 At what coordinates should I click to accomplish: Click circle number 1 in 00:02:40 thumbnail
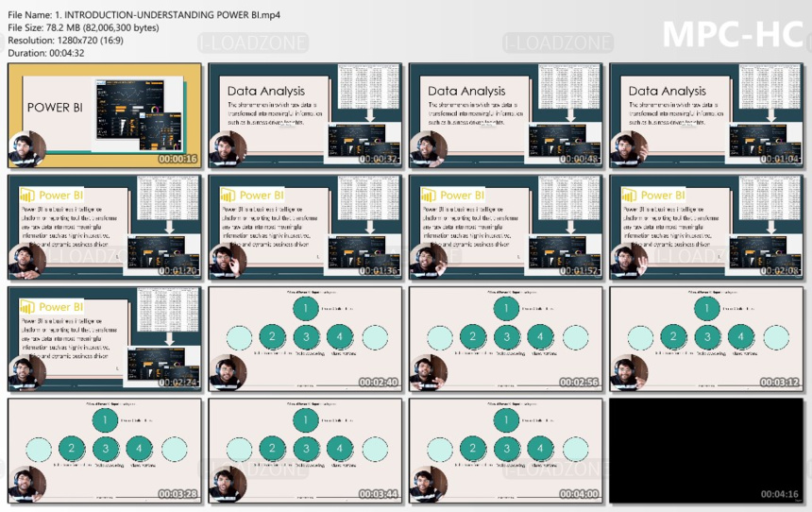(306, 309)
